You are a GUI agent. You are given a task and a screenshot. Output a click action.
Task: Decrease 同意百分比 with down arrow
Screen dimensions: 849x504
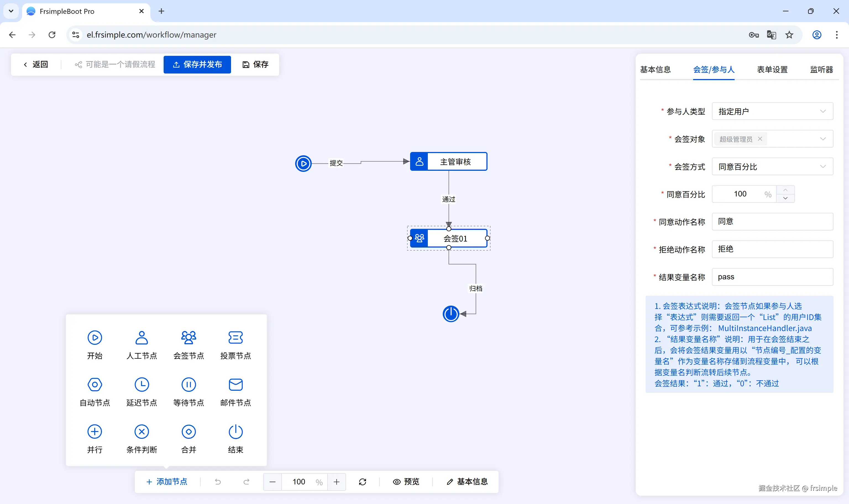tap(785, 198)
